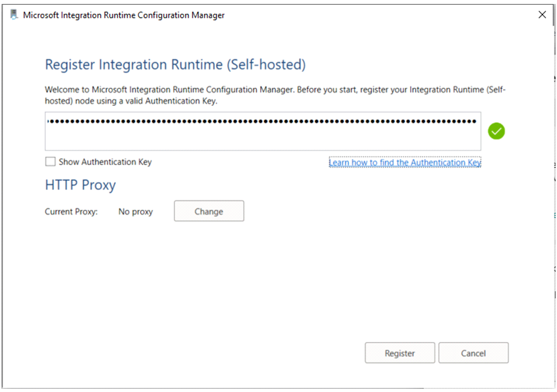Close the Configuration Manager window

click(x=542, y=14)
